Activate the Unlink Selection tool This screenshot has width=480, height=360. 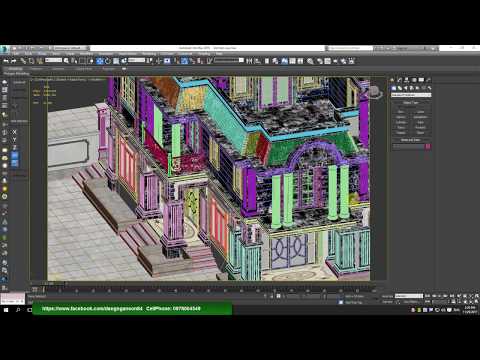pos(31,61)
